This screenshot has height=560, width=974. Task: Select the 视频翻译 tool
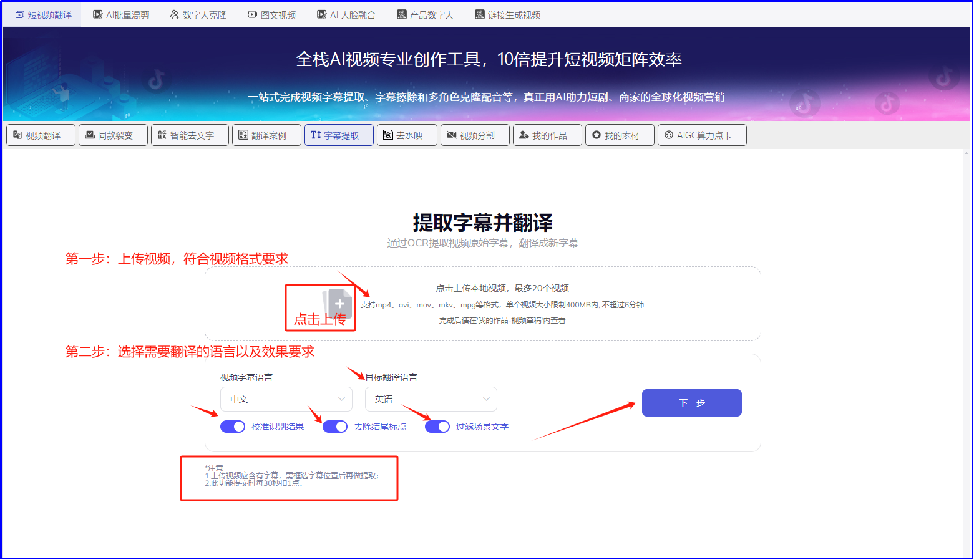click(41, 135)
